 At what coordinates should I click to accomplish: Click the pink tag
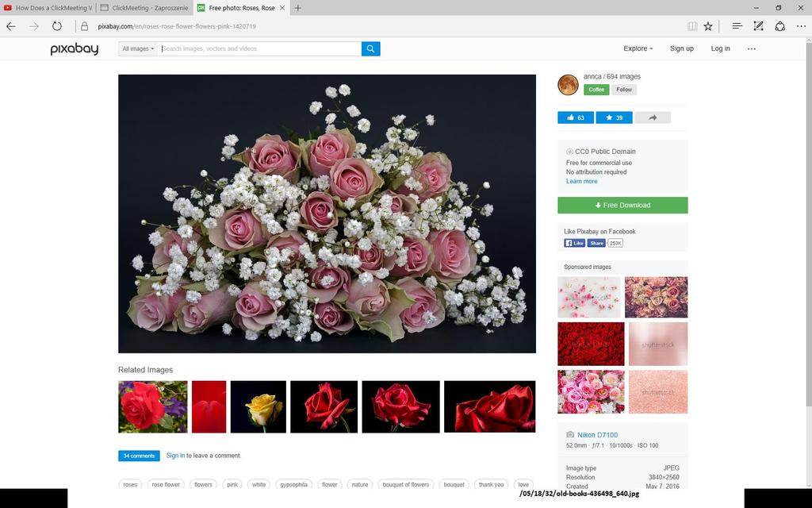(x=232, y=484)
